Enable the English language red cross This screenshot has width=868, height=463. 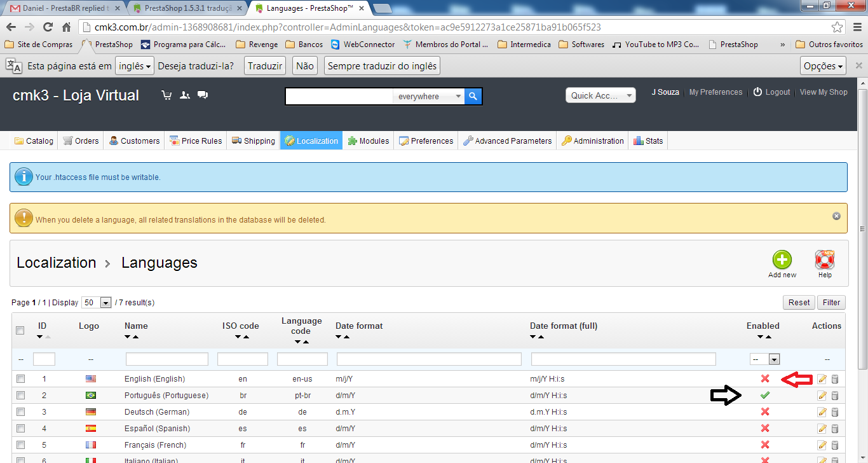(x=765, y=379)
